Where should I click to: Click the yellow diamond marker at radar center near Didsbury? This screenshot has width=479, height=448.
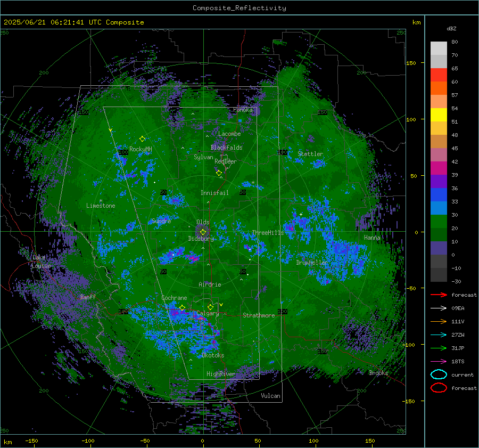pos(203,232)
